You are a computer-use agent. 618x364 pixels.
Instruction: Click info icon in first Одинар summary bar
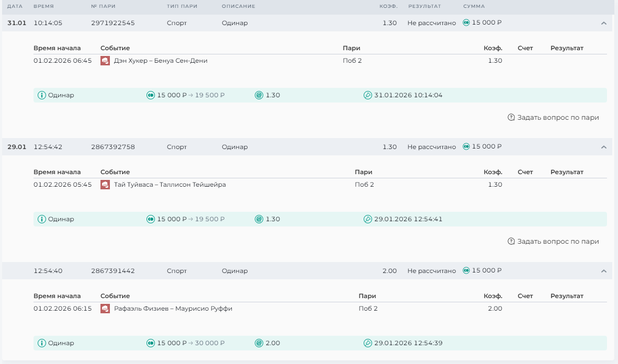coord(42,95)
